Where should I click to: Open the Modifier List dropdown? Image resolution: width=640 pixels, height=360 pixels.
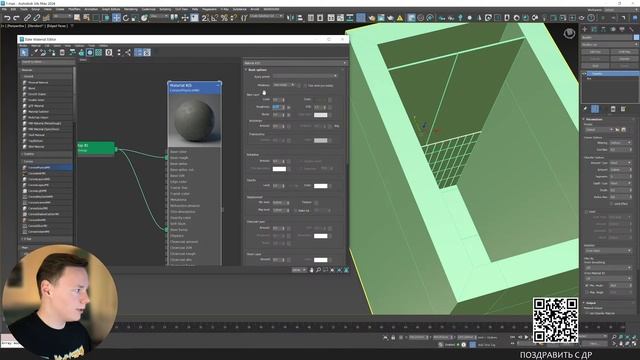click(609, 44)
